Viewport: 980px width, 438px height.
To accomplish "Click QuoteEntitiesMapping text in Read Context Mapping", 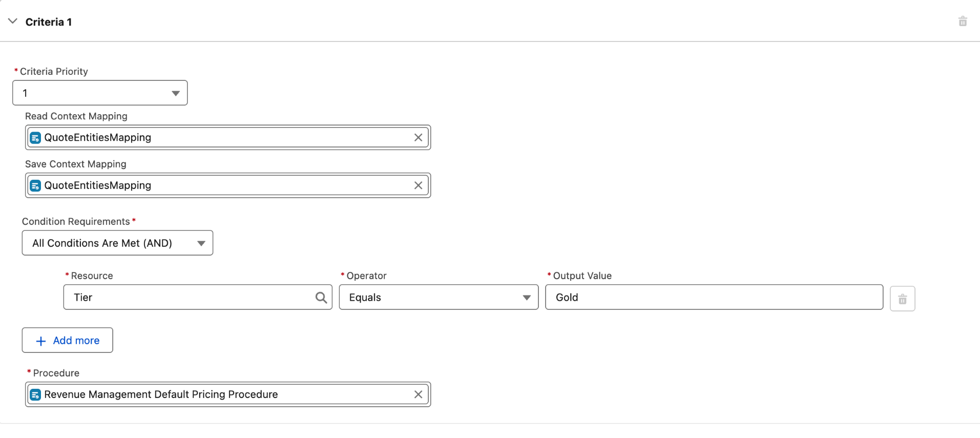I will [x=98, y=138].
